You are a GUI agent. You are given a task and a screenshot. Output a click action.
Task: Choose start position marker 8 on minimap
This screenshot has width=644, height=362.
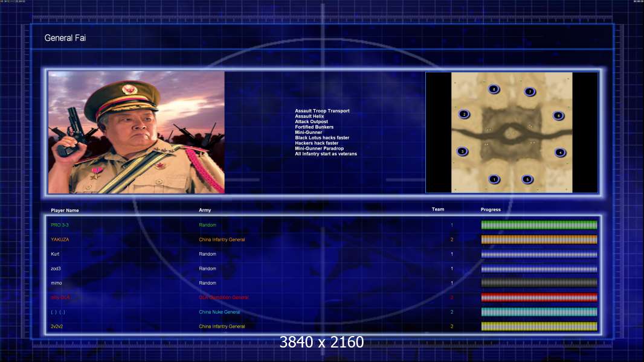(x=494, y=89)
